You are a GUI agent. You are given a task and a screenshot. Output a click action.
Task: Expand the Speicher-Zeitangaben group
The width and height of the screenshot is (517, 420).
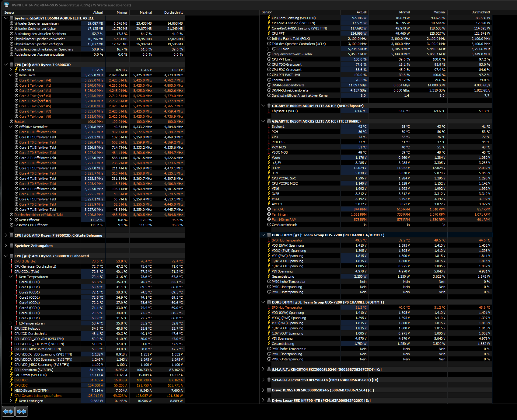(6, 246)
